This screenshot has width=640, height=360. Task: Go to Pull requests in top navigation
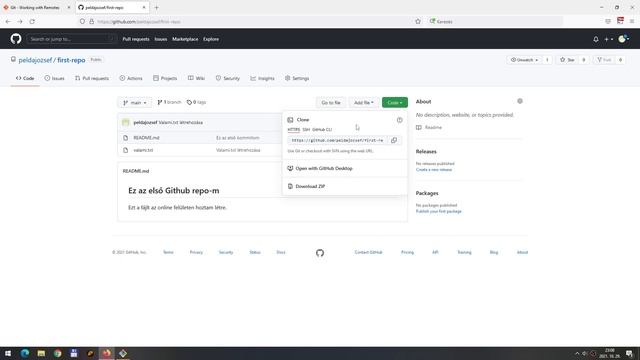click(136, 39)
